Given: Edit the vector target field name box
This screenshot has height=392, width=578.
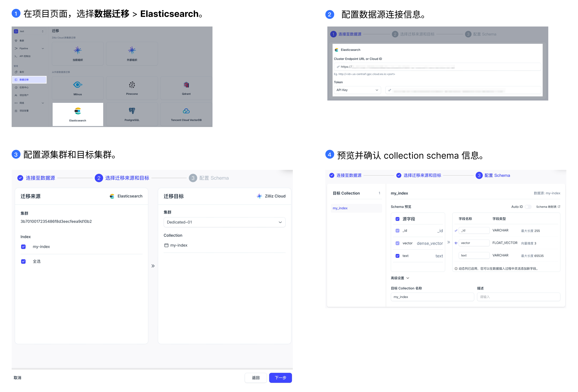Looking at the screenshot, I should pos(474,243).
